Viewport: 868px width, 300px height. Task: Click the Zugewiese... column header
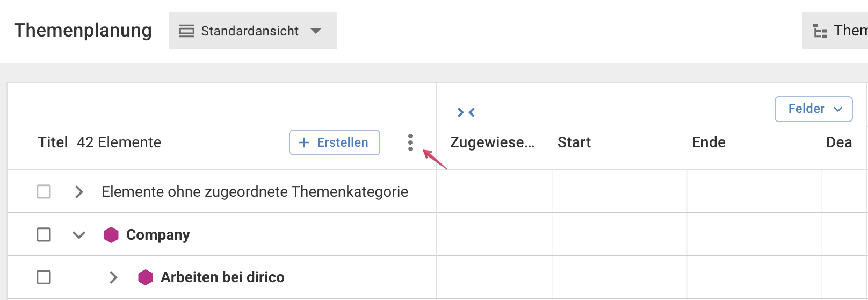coord(492,142)
